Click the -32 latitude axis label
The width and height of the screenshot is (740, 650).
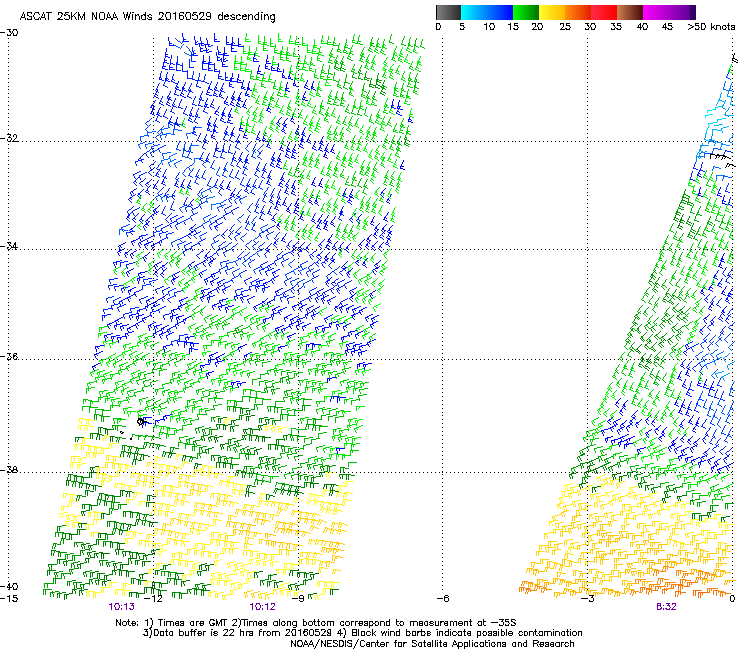click(x=9, y=138)
